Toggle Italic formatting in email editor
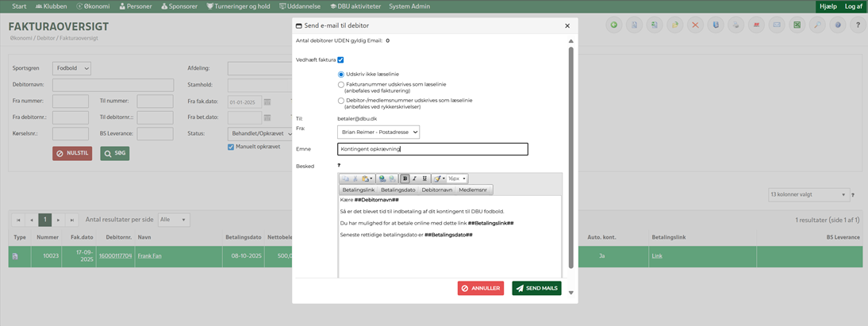The image size is (868, 326). (414, 179)
